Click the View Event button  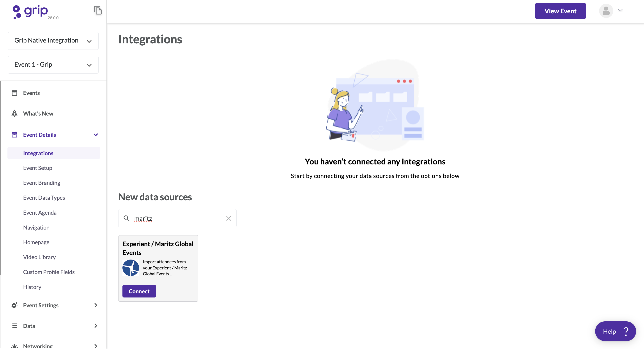coord(560,11)
